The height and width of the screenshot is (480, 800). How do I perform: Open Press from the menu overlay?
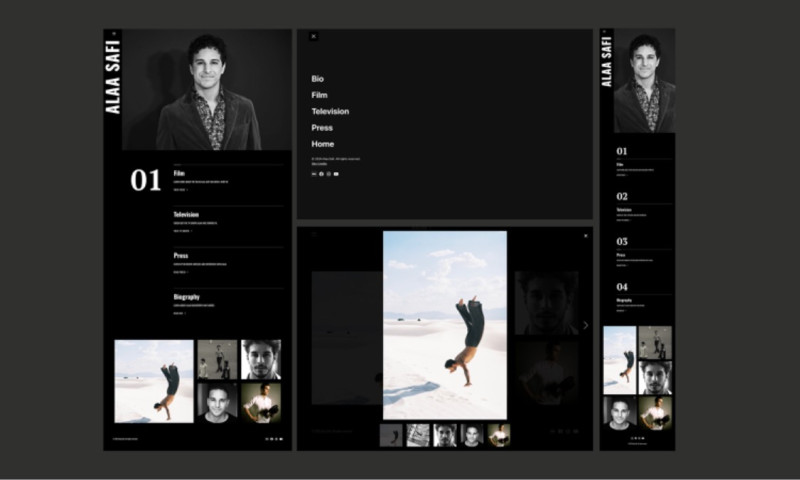(322, 128)
